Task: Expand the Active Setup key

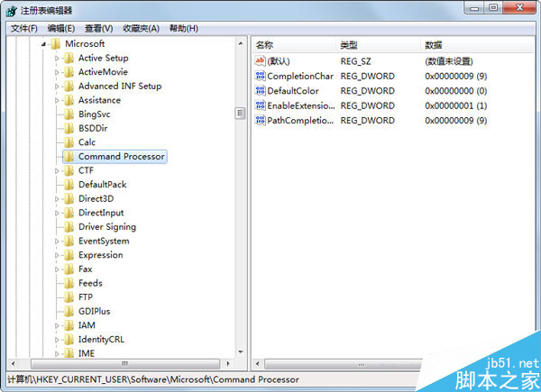Action: [x=57, y=59]
